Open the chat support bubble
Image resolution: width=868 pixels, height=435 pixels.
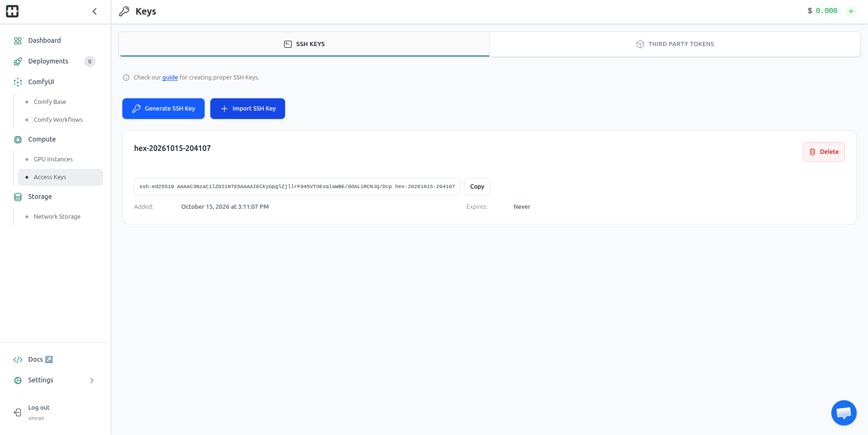[x=844, y=413]
